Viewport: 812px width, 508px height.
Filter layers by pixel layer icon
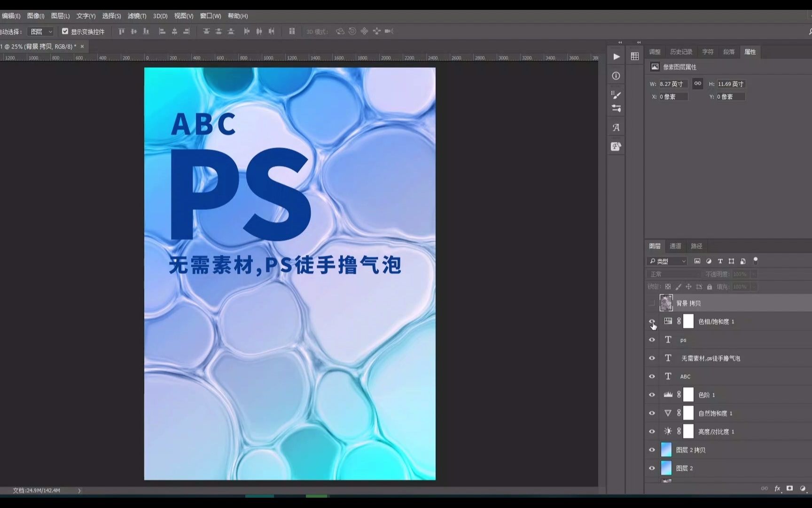697,261
